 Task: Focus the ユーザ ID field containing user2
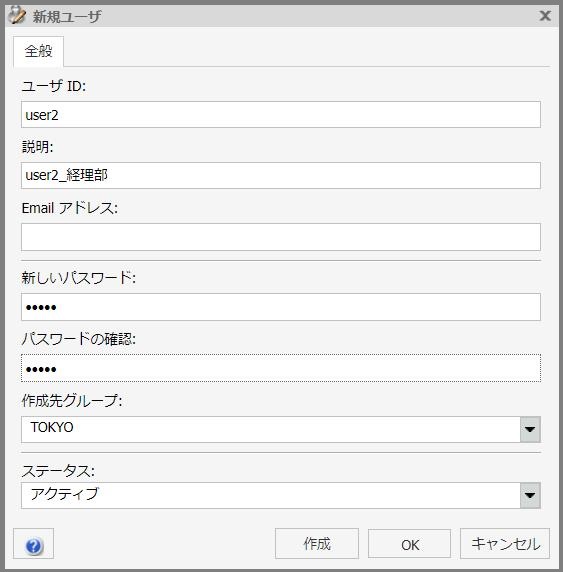point(281,115)
